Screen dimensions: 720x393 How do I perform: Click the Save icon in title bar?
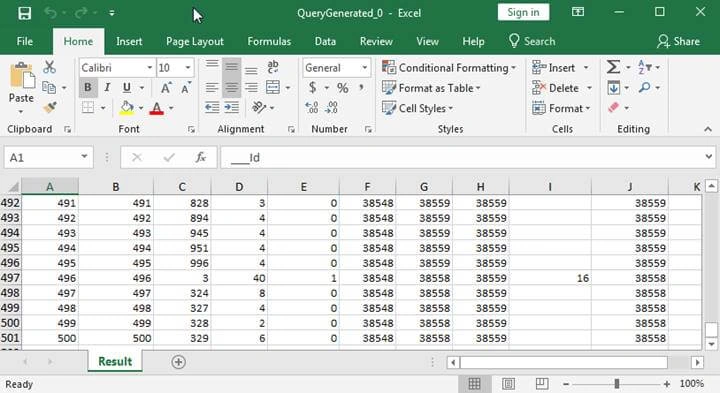tap(24, 13)
